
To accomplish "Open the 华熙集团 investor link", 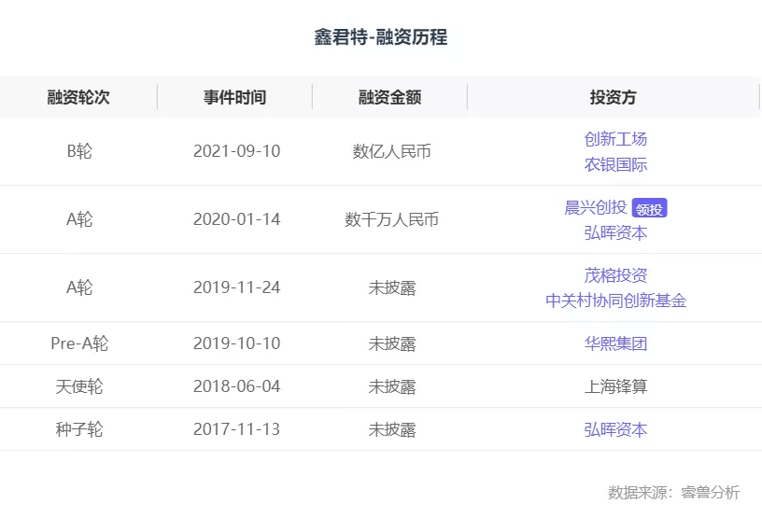I will point(615,343).
